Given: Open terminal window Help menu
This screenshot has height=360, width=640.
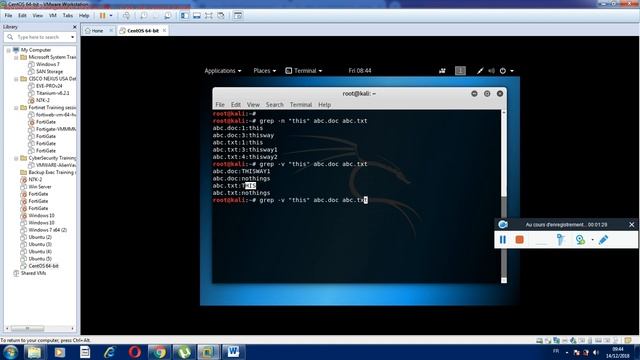Looking at the screenshot, I should (324, 105).
